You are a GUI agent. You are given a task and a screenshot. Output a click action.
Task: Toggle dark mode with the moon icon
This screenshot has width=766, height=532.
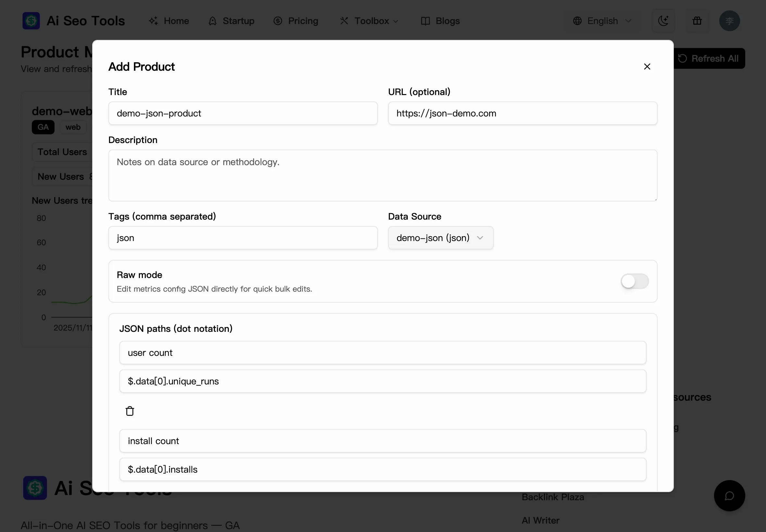(x=664, y=21)
